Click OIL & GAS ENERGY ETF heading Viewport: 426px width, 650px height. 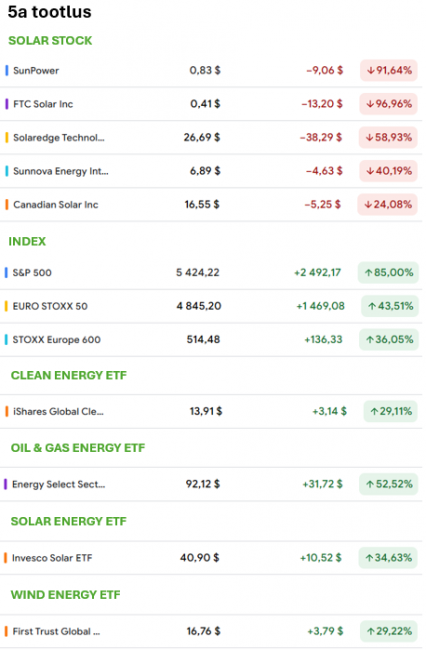click(x=78, y=448)
